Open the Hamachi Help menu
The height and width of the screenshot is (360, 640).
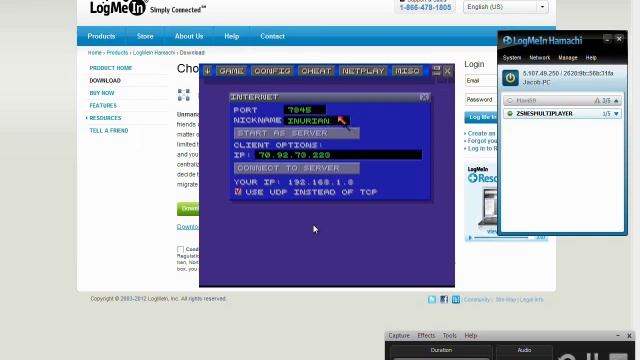pos(591,58)
